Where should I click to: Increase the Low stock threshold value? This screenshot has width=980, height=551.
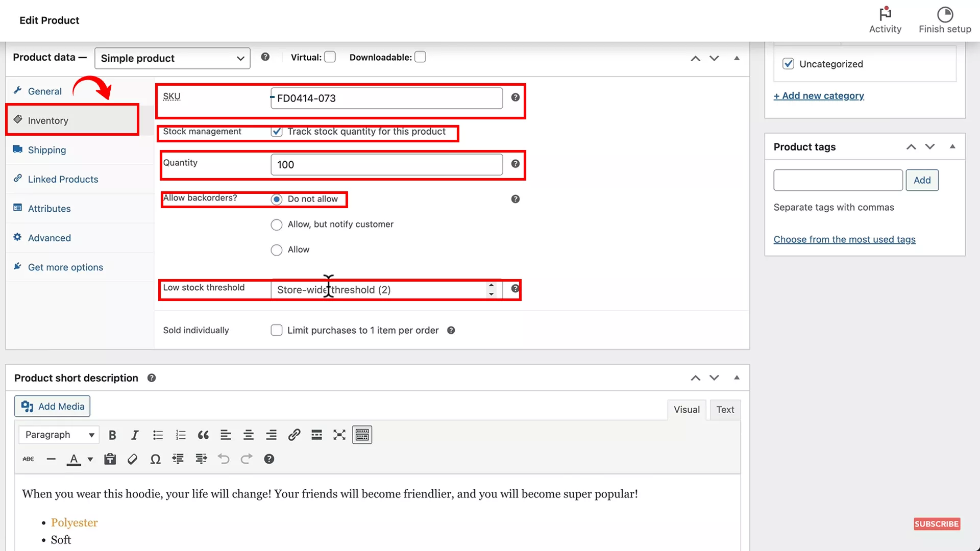pos(491,285)
